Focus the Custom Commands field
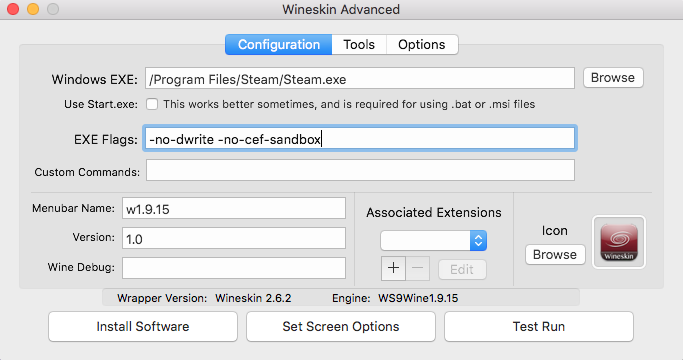Screen dimensions: 683x360 360,170
